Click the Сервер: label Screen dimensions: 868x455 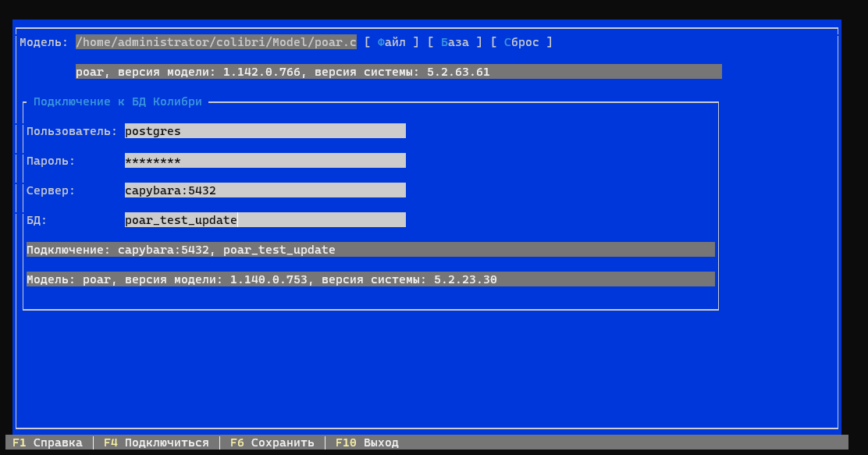(51, 190)
